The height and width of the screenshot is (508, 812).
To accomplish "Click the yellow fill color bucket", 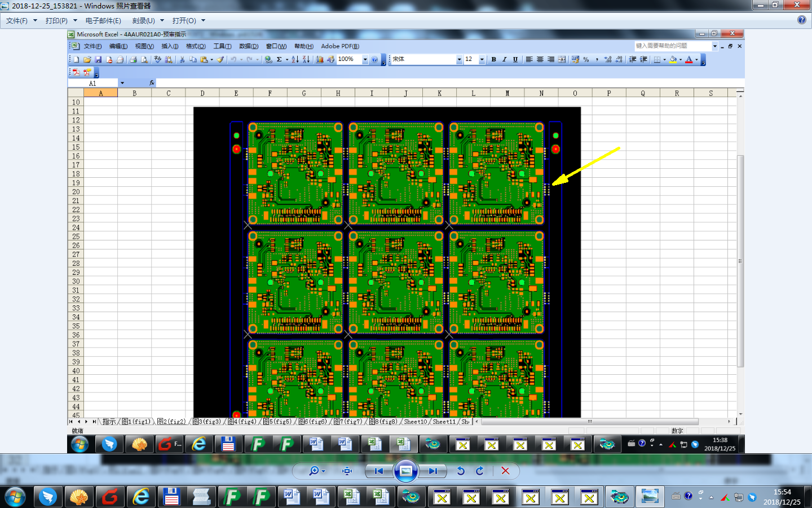I will [x=673, y=59].
